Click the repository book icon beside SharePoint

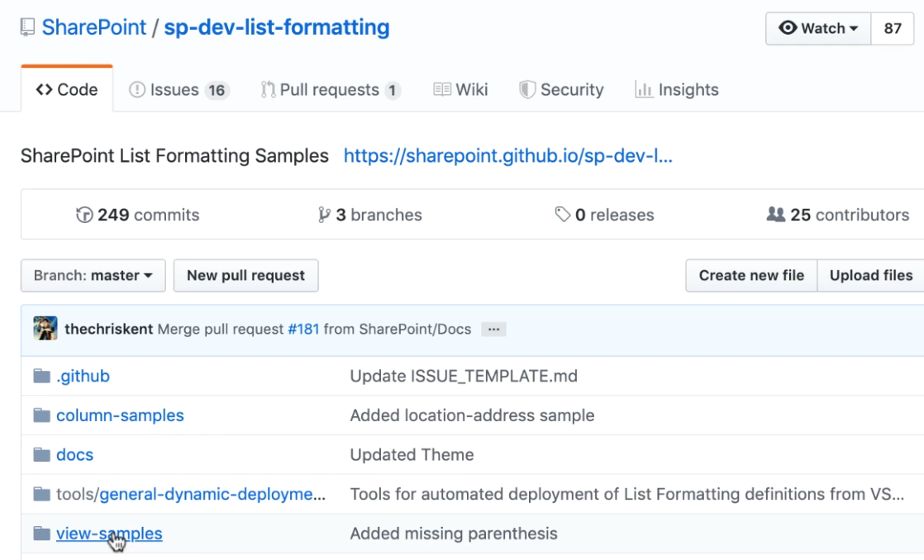27,28
